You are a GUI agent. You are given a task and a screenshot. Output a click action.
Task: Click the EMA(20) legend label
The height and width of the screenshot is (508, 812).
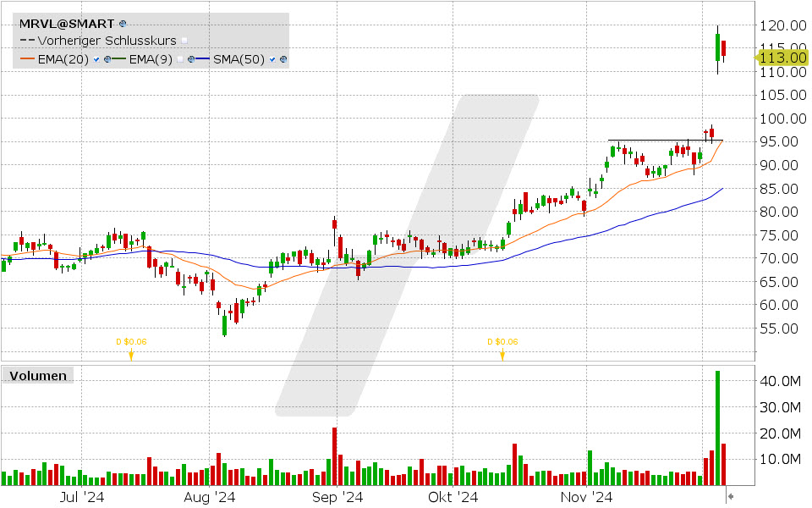pos(63,59)
